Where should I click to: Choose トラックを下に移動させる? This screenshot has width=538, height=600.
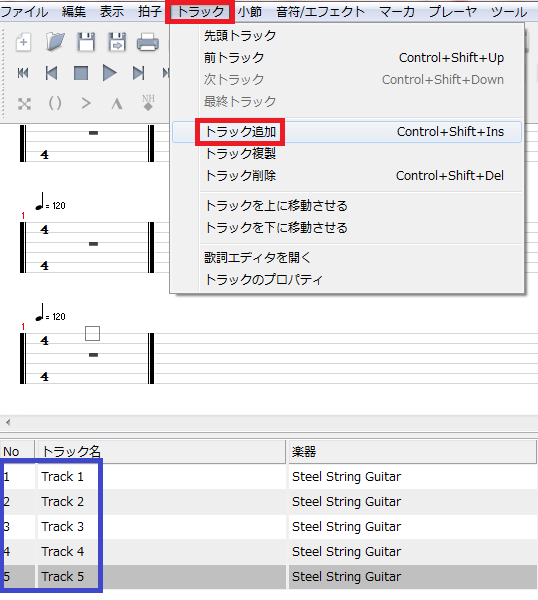pyautogui.click(x=347, y=228)
